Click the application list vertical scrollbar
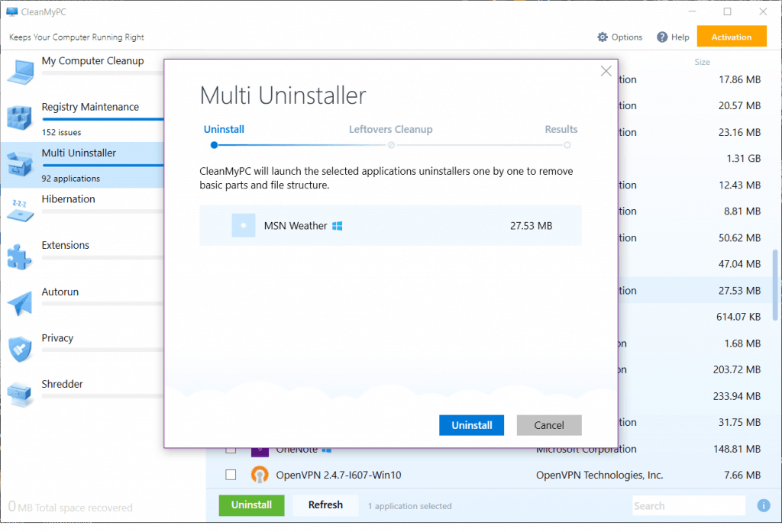 tap(774, 285)
